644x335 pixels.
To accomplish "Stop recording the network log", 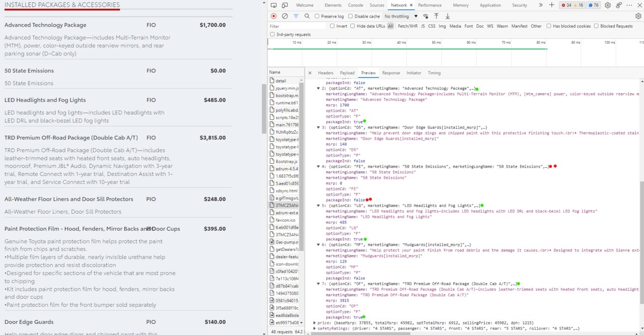I will pyautogui.click(x=274, y=16).
